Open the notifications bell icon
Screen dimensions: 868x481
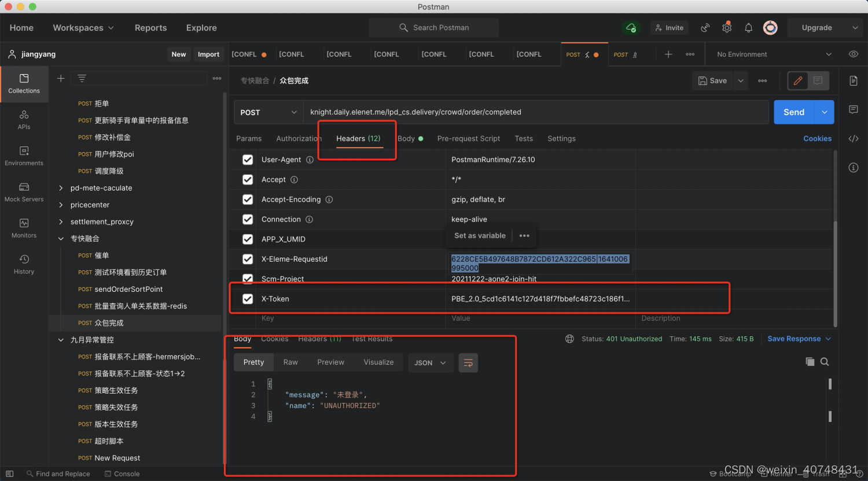coord(748,28)
